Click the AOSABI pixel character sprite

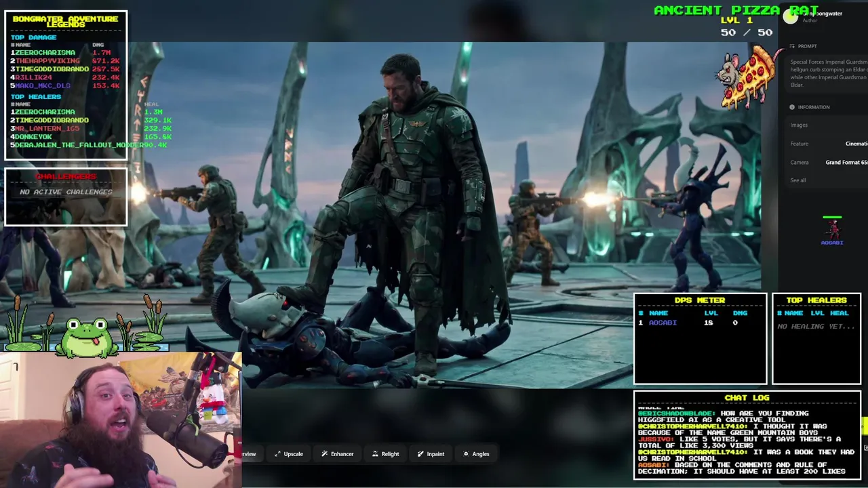click(x=832, y=230)
